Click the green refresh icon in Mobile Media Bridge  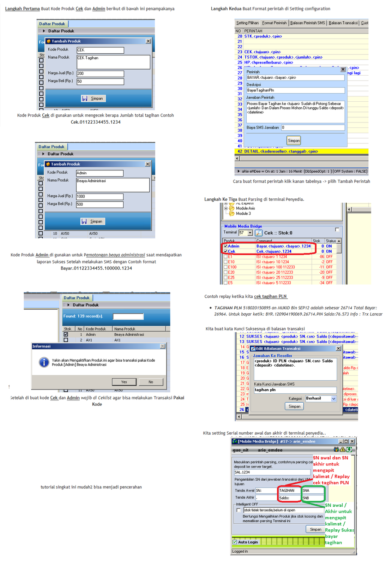(x=349, y=450)
